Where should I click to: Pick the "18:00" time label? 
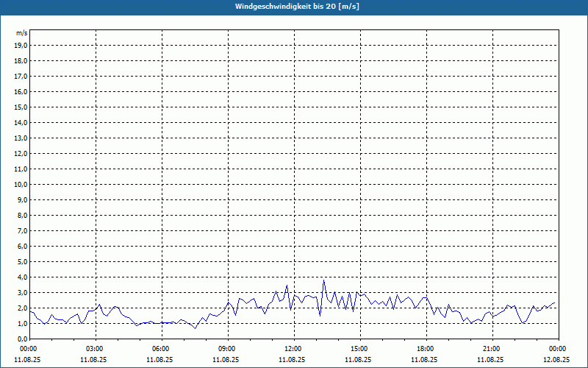tap(426, 349)
